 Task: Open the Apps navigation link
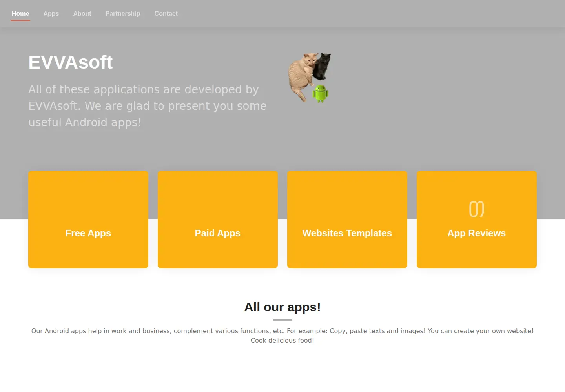[x=51, y=13]
